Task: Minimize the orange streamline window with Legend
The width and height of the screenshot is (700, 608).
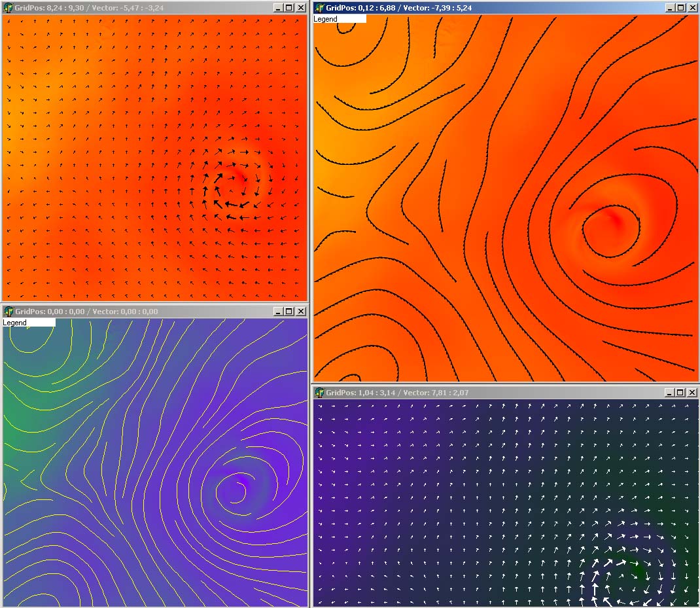Action: tap(670, 8)
